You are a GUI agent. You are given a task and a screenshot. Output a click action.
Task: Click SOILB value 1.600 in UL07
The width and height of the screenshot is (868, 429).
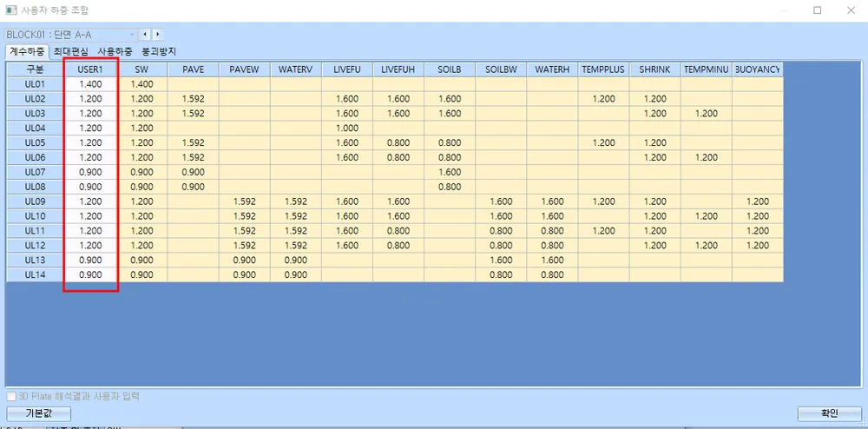pos(450,172)
